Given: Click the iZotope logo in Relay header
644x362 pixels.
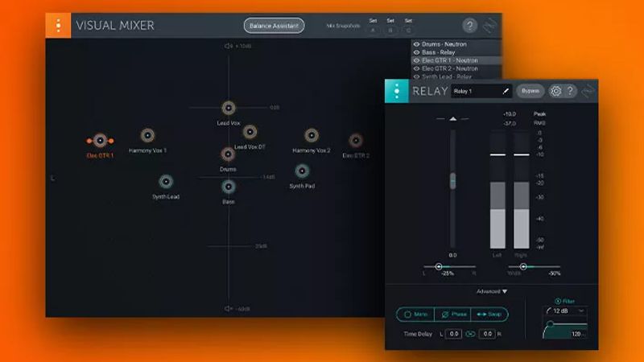Looking at the screenshot, I should pyautogui.click(x=588, y=91).
